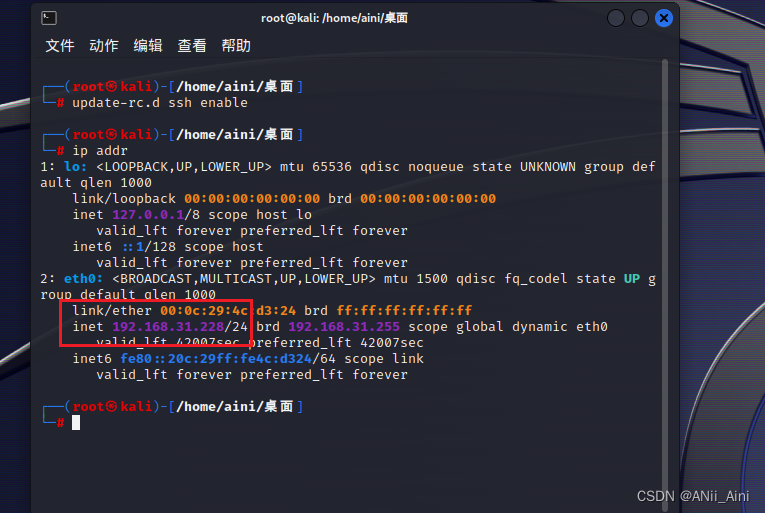The height and width of the screenshot is (513, 765).
Task: Click '<BROADCAST,MULTICAST,UP,LOWER_UP>' flags text
Action: point(244,279)
